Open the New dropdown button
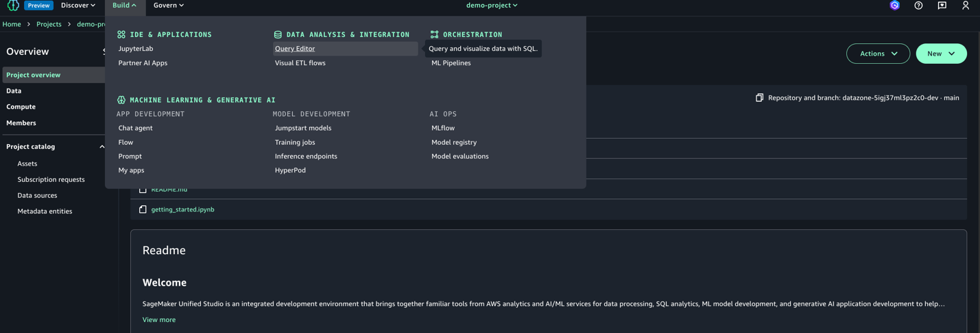The image size is (980, 333). click(x=941, y=54)
